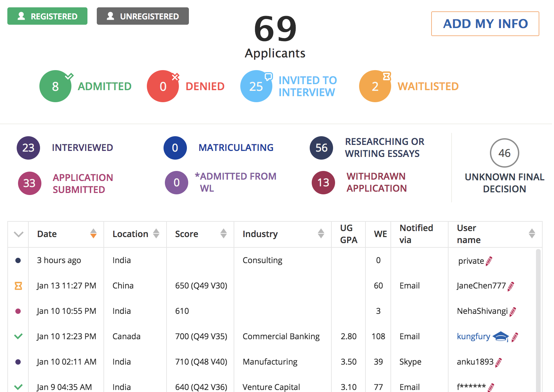The height and width of the screenshot is (392, 554).
Task: Click the green Admitted circle showing 8
Action: (55, 86)
